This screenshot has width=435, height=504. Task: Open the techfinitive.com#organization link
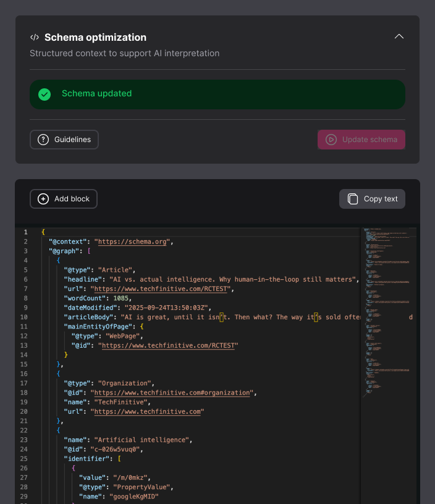pyautogui.click(x=172, y=393)
